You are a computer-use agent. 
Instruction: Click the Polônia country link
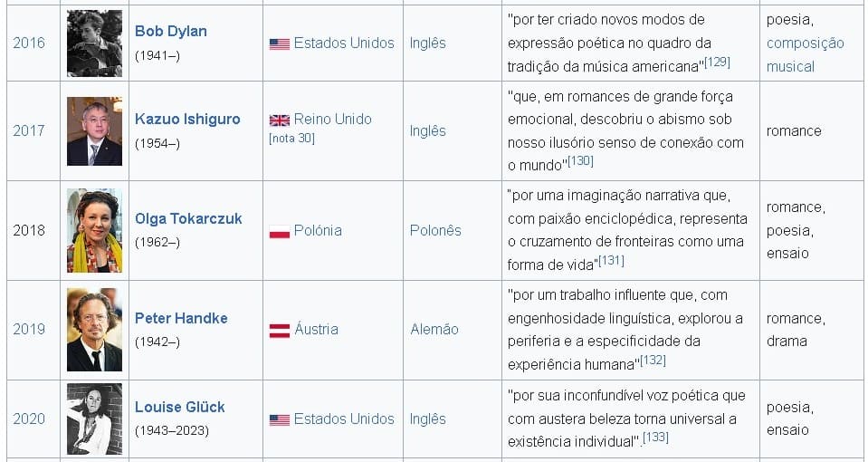click(x=318, y=230)
